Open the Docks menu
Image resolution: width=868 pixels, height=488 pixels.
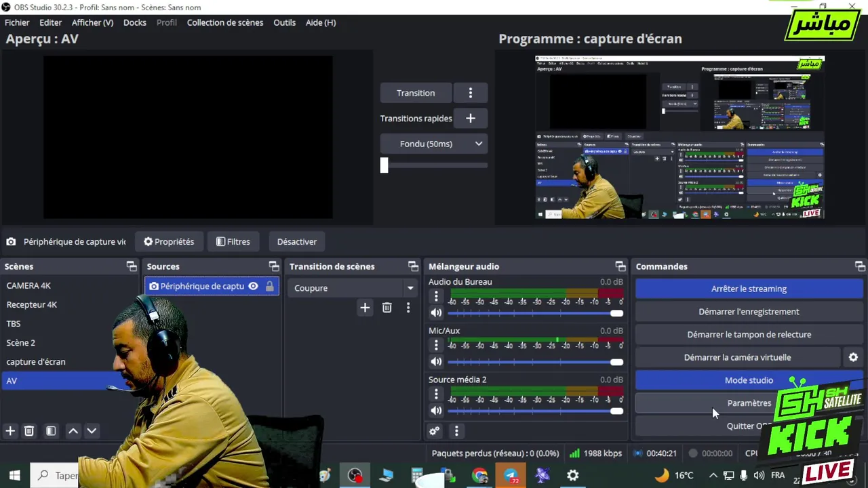pos(135,22)
